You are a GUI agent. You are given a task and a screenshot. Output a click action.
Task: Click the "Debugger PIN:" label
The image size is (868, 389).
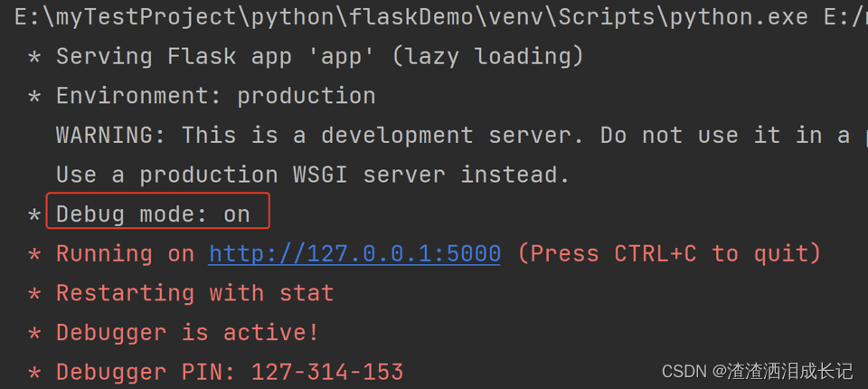146,372
